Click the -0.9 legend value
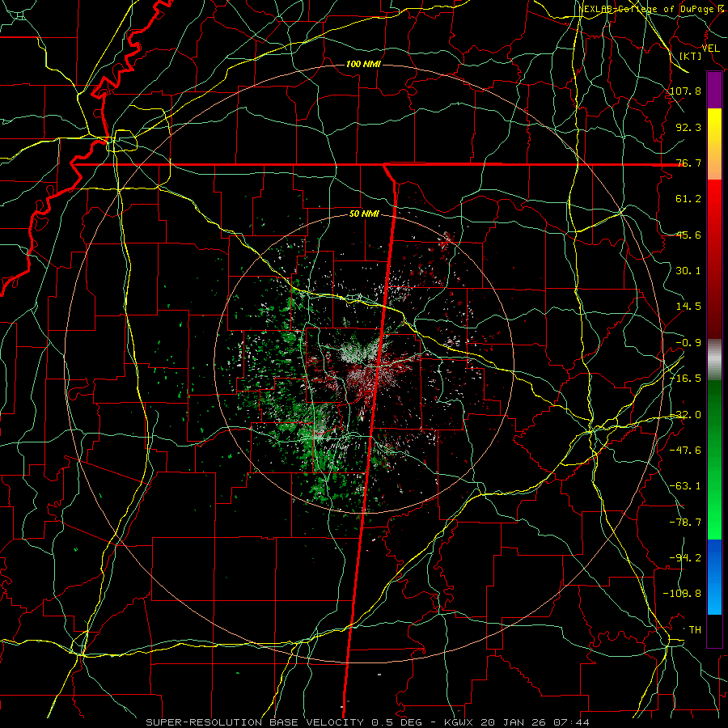 (x=688, y=343)
